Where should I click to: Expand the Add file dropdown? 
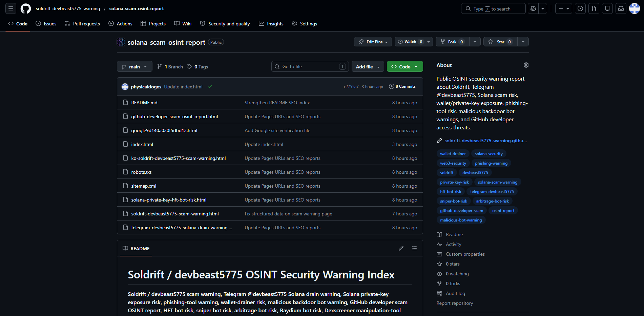click(368, 67)
